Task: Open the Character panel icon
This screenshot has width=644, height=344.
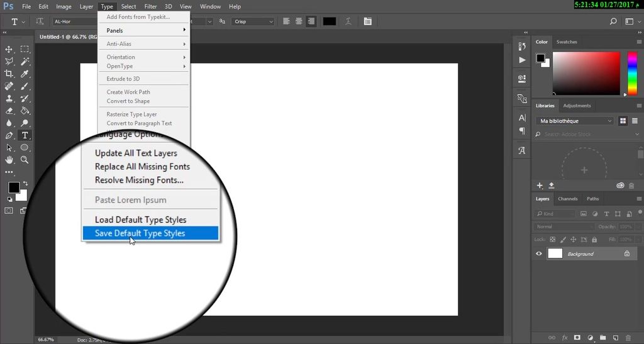Action: click(522, 118)
